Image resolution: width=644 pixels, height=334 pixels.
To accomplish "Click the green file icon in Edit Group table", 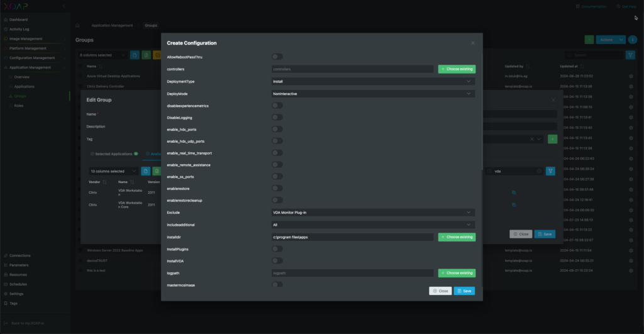I will (x=157, y=171).
